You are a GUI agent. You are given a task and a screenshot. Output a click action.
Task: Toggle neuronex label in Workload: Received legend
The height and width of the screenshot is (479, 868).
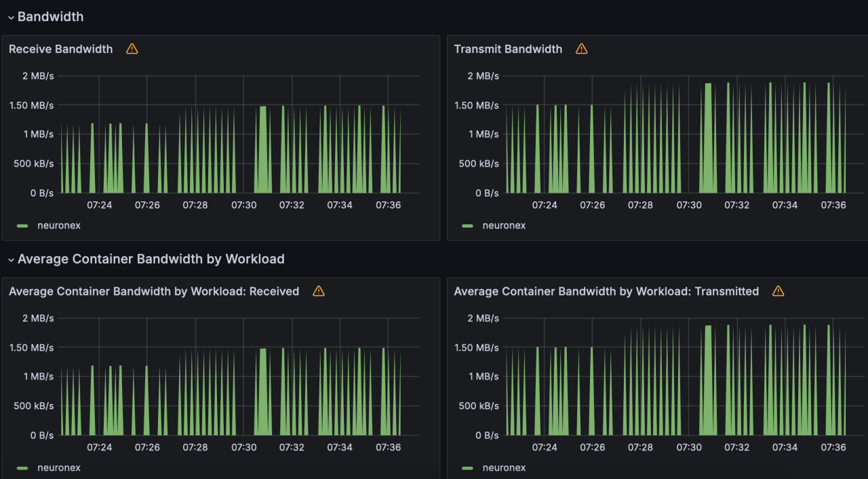(59, 467)
